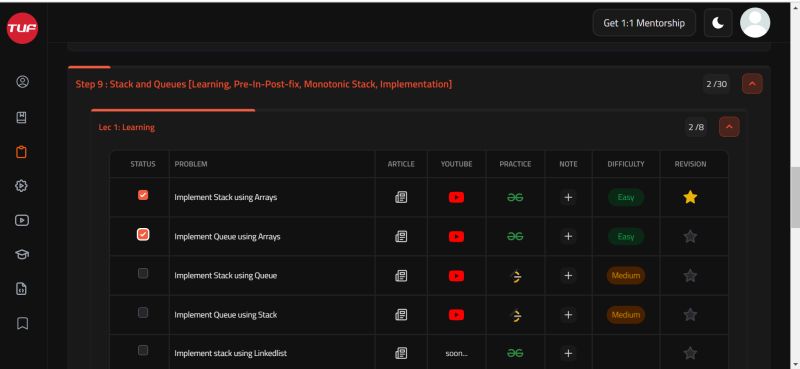Click the Medium badge for Implement Queue using Stack
800x369 pixels.
click(x=626, y=315)
